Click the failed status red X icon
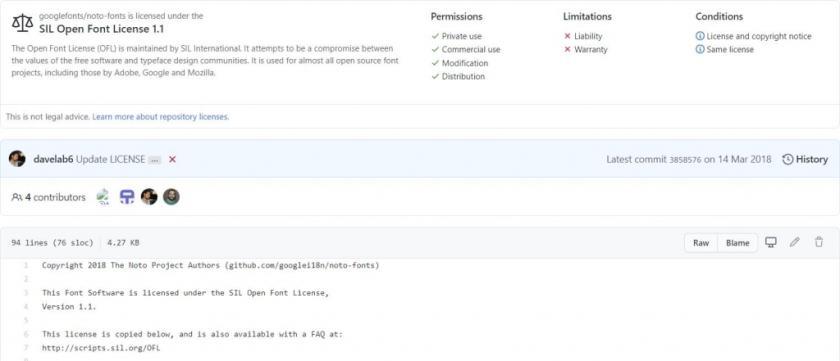 point(172,159)
